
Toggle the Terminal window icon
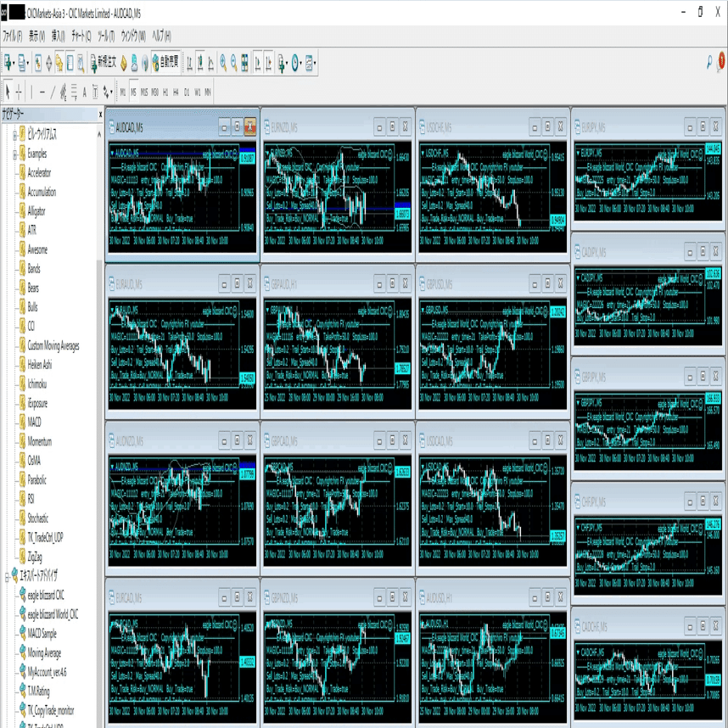tap(70, 63)
